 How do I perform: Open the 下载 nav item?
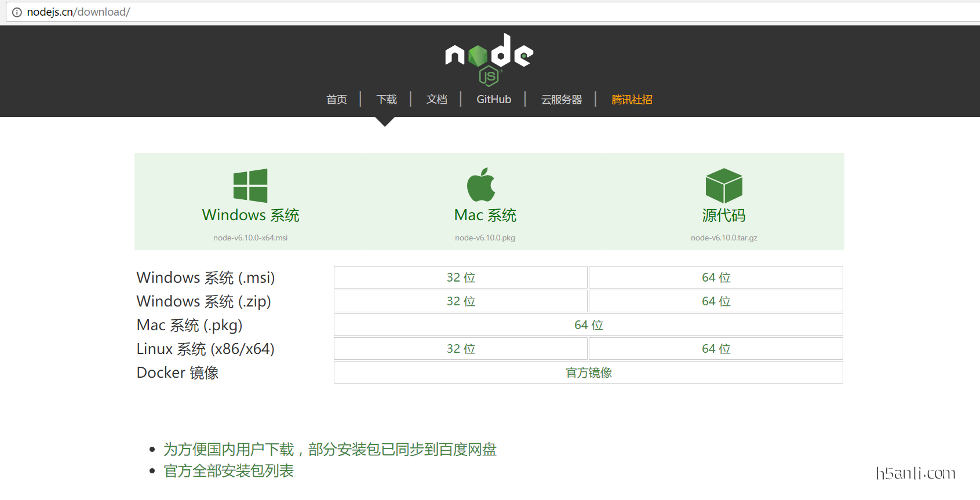387,100
